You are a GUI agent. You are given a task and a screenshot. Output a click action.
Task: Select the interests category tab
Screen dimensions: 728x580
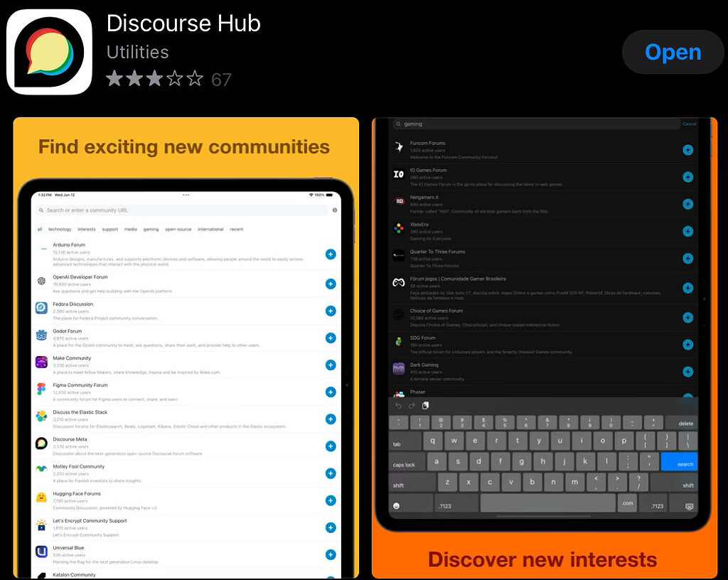(86, 229)
